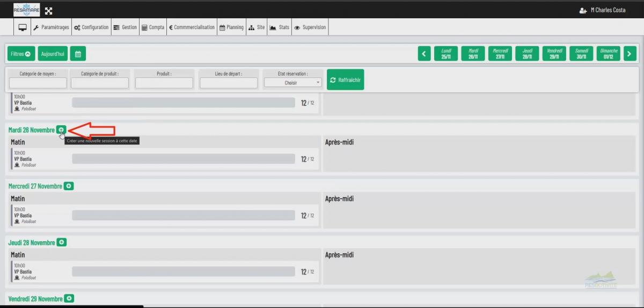Click the Mardi 26 Novembre session occupancy bar
The image size is (644, 308).
point(184,159)
